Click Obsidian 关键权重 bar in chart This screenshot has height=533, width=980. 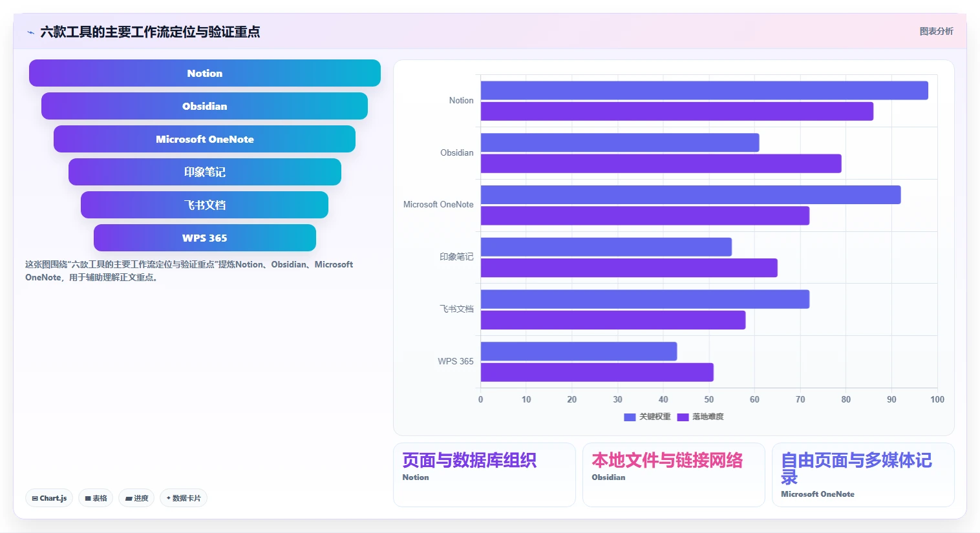[x=620, y=143]
